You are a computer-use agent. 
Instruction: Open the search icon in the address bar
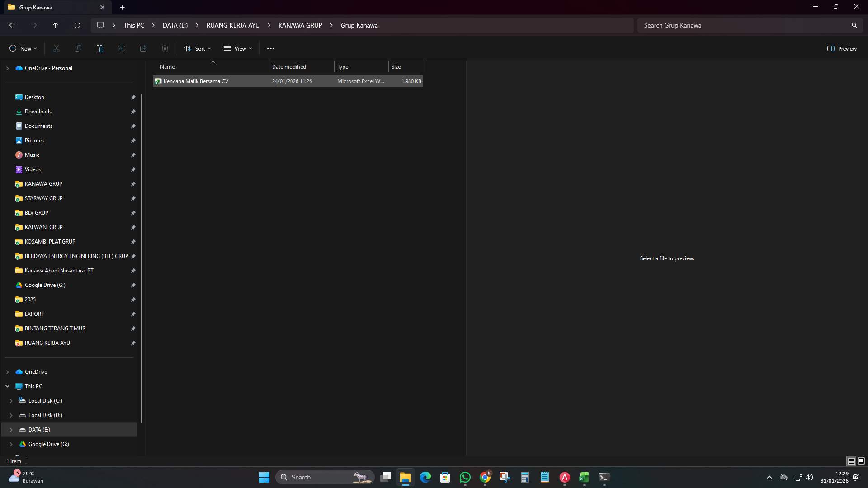(854, 25)
